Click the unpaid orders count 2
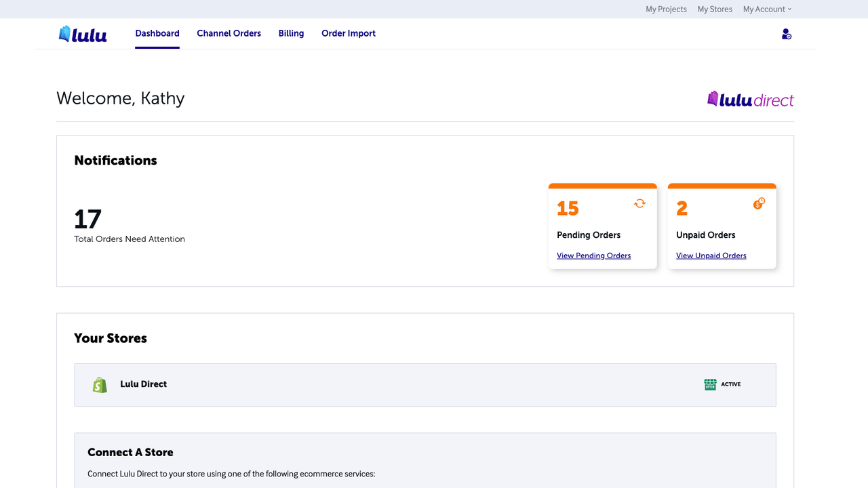The image size is (868, 488). tap(682, 208)
